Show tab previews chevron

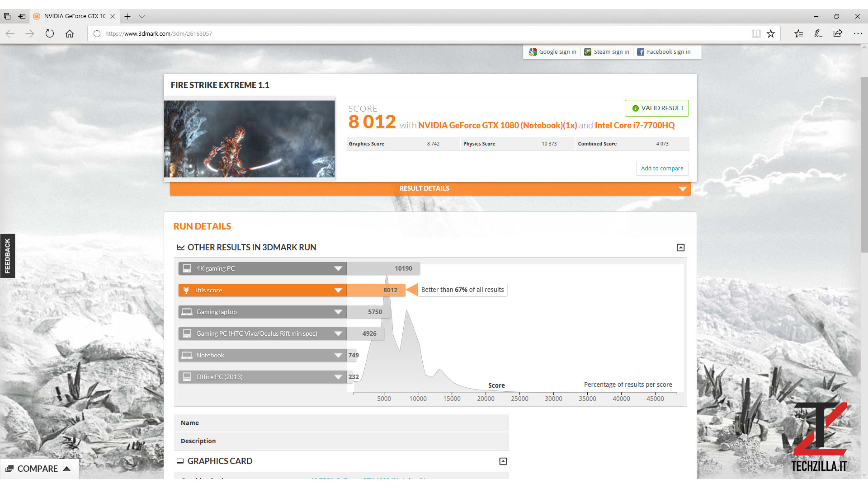point(142,16)
